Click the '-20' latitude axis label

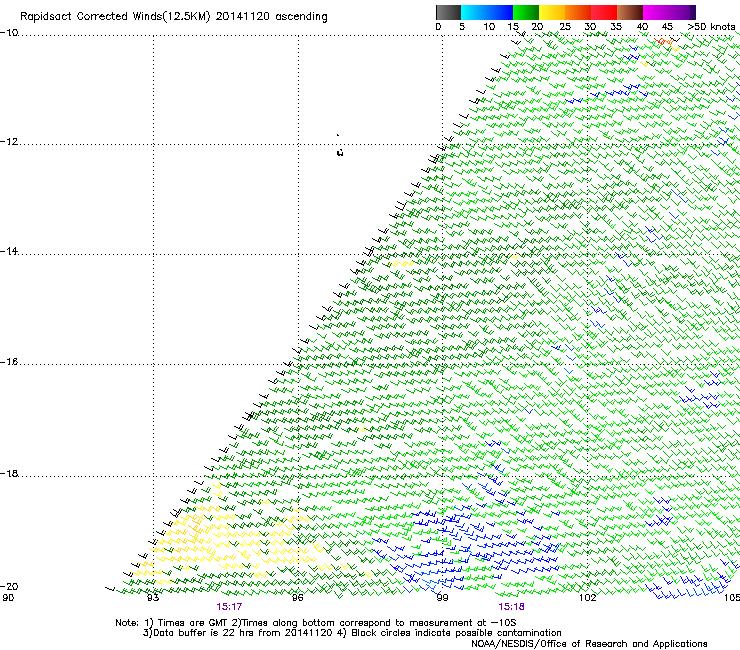tap(9, 586)
